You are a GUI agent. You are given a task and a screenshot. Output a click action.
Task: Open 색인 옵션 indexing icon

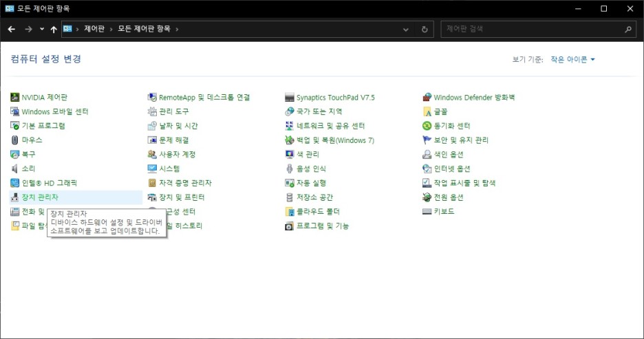[x=427, y=154]
